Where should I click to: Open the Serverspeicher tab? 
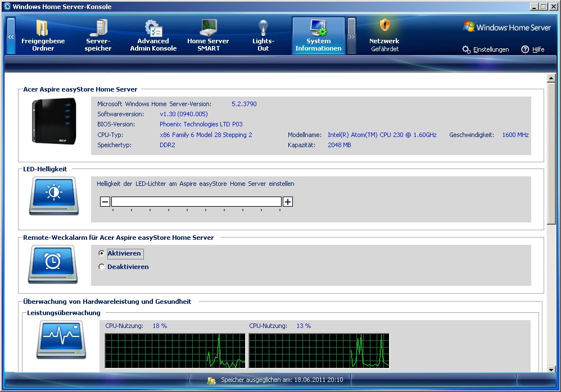pos(98,36)
